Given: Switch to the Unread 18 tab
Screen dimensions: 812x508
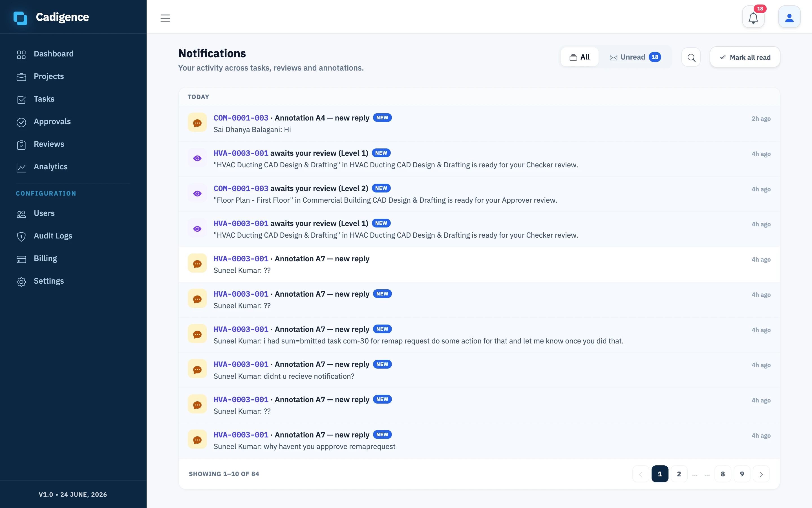Looking at the screenshot, I should [x=635, y=57].
